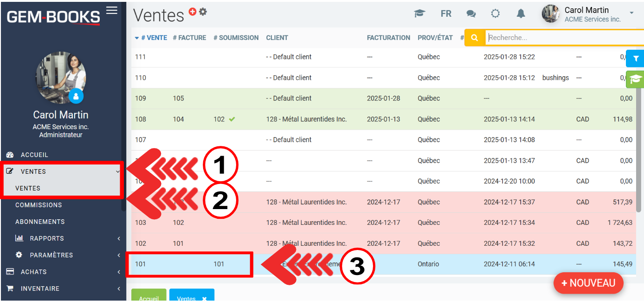Switch language using the FR toggle

pyautogui.click(x=446, y=14)
